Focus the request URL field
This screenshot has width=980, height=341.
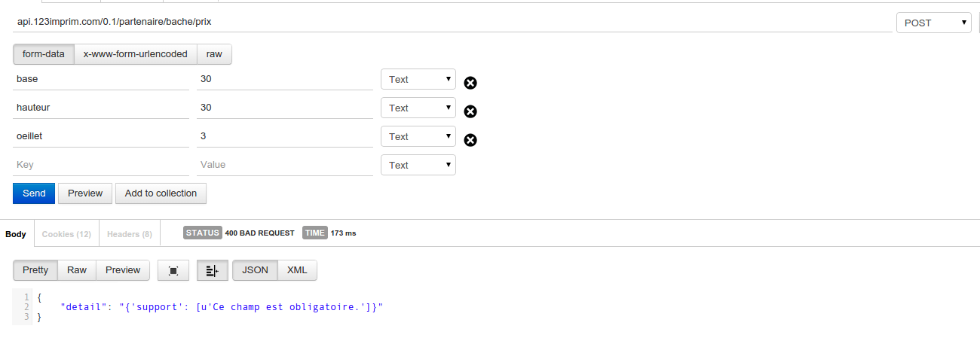(x=452, y=23)
